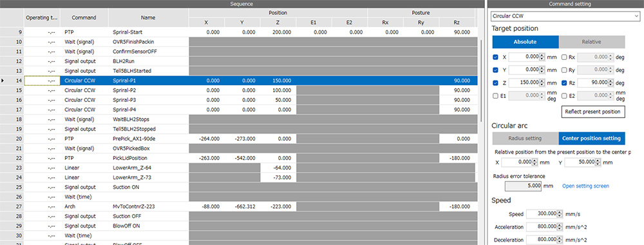Image resolution: width=644 pixels, height=245 pixels.
Task: Select the Radius setting tab
Action: coord(525,139)
